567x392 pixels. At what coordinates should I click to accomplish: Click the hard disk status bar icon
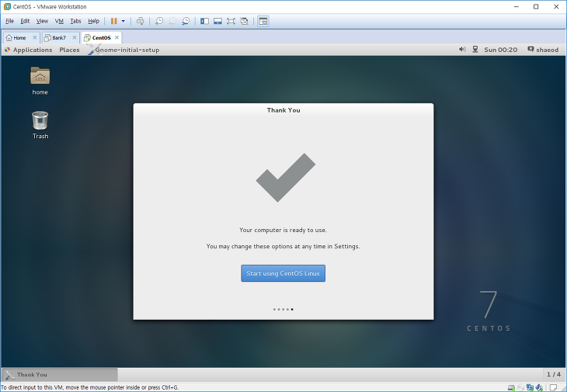511,387
